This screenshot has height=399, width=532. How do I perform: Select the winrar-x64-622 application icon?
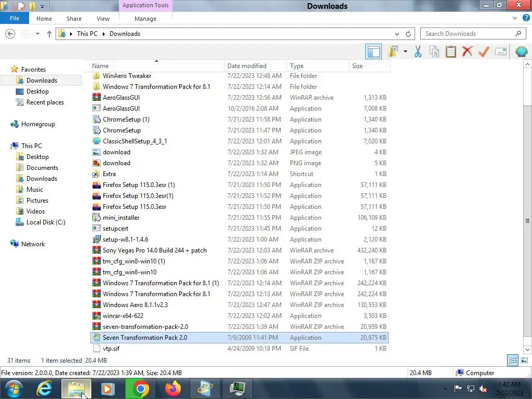[97, 315]
